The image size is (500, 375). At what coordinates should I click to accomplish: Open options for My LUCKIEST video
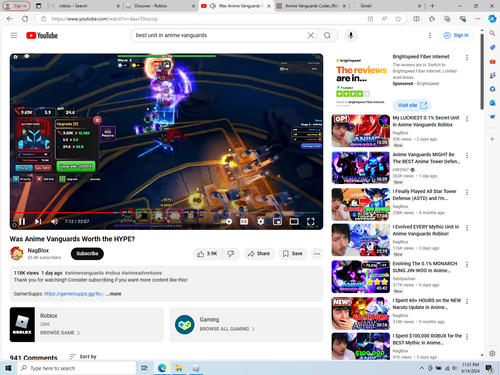click(467, 119)
